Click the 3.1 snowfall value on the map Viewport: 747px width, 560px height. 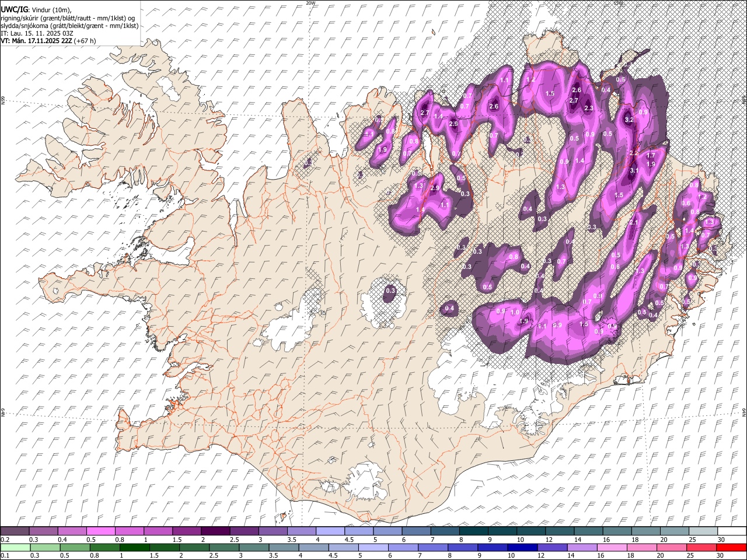pyautogui.click(x=635, y=170)
